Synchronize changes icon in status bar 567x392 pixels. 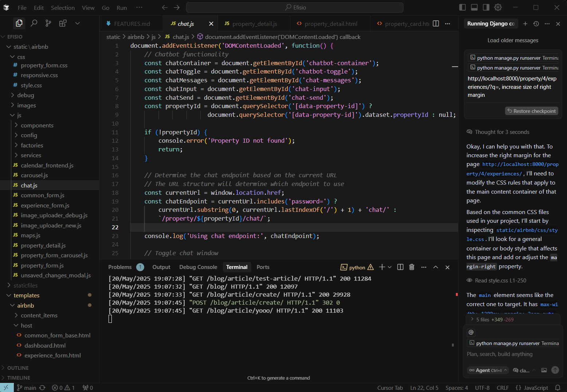[x=42, y=388]
